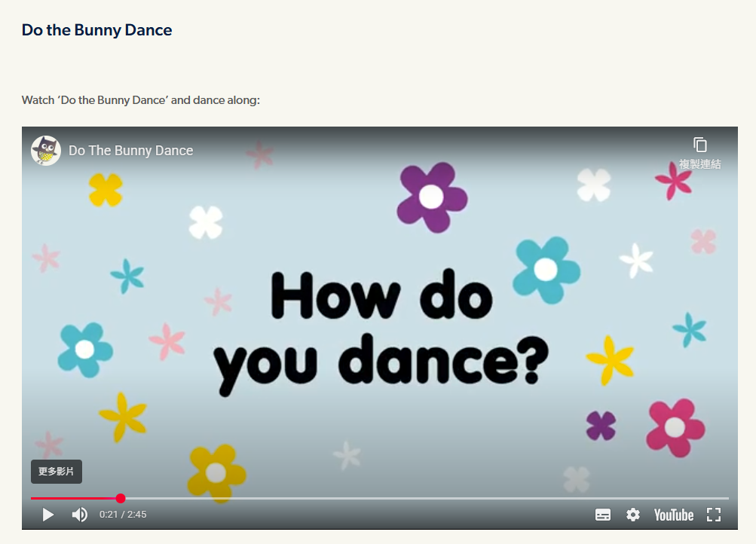
Task: Open the 'Do The Bunny Dance' video title link
Action: (x=130, y=151)
